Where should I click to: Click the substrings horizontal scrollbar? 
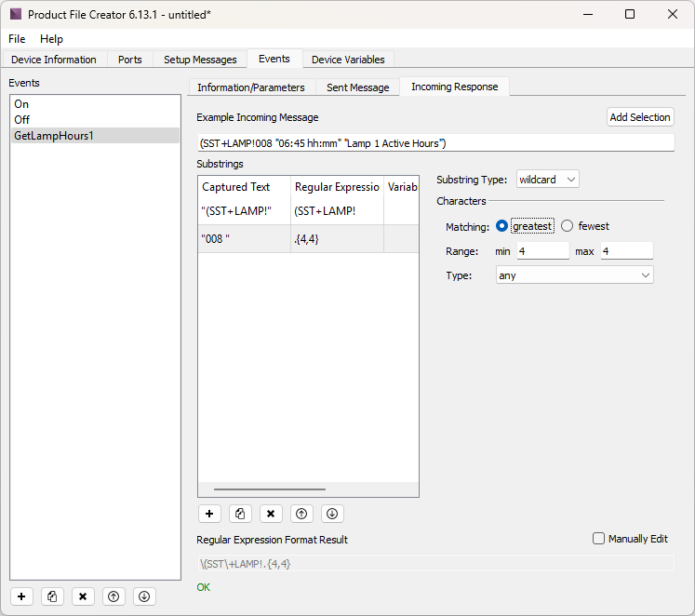270,489
